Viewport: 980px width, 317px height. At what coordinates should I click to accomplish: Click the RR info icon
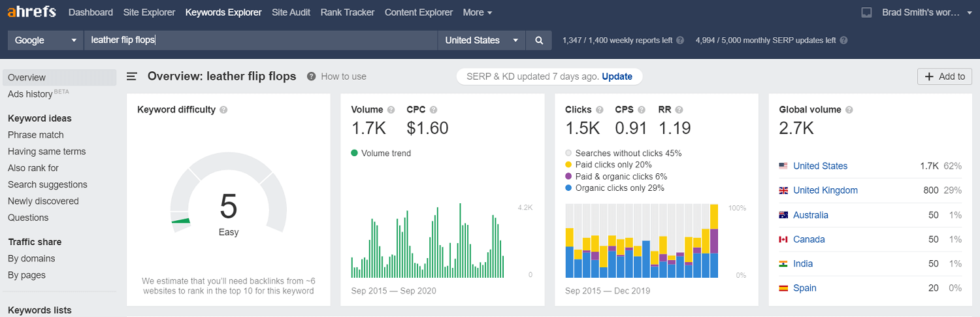point(679,110)
